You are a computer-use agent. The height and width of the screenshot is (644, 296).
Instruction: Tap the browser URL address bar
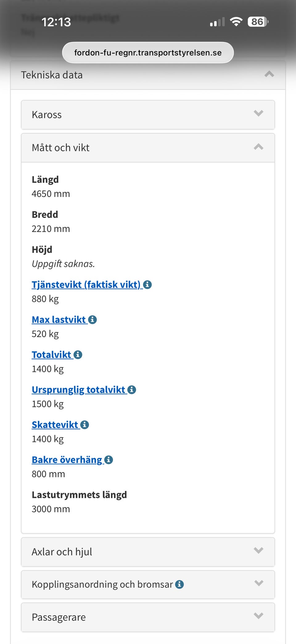148,53
